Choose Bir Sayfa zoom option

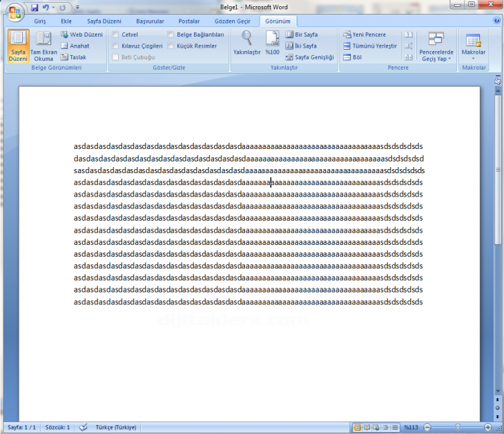pyautogui.click(x=302, y=34)
